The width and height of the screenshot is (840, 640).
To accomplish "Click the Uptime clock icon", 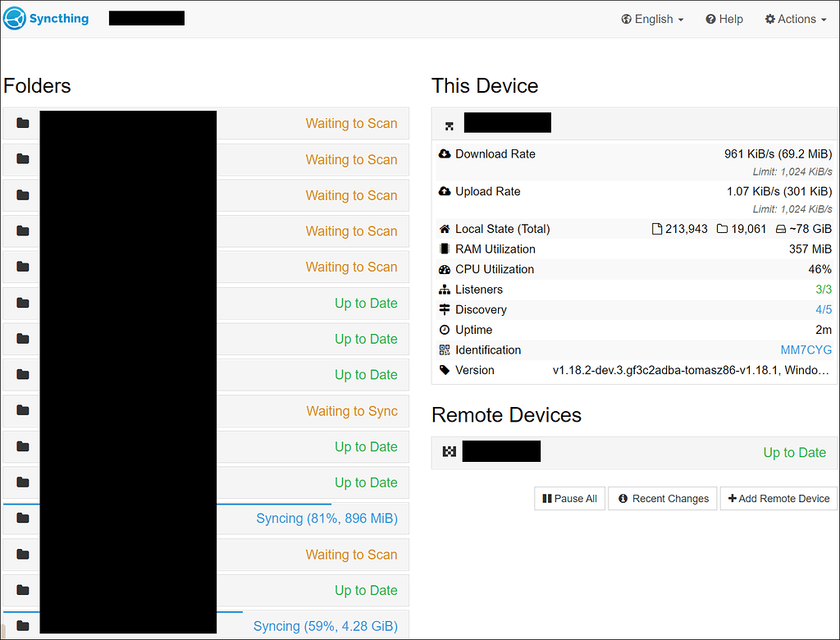I will (444, 329).
